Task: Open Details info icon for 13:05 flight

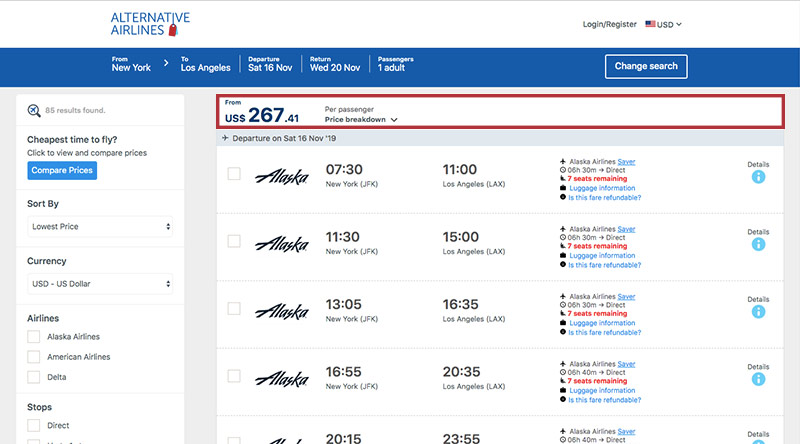Action: coord(758,312)
